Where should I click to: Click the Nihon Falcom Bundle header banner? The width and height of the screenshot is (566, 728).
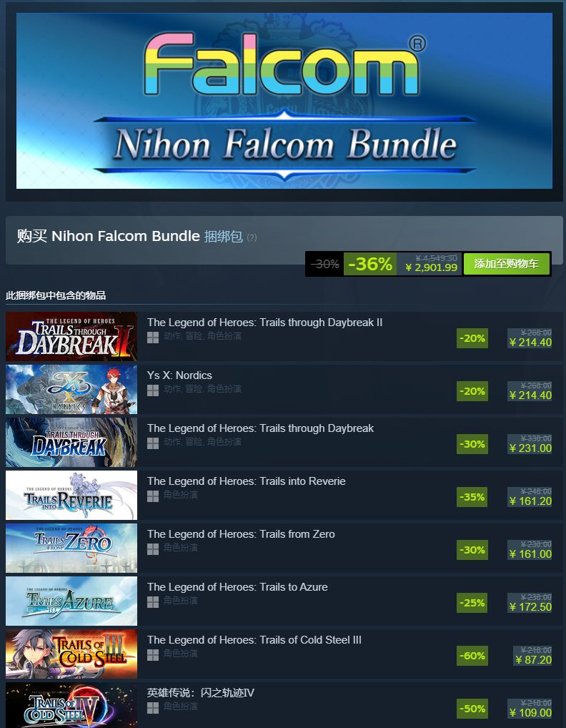coord(284,101)
